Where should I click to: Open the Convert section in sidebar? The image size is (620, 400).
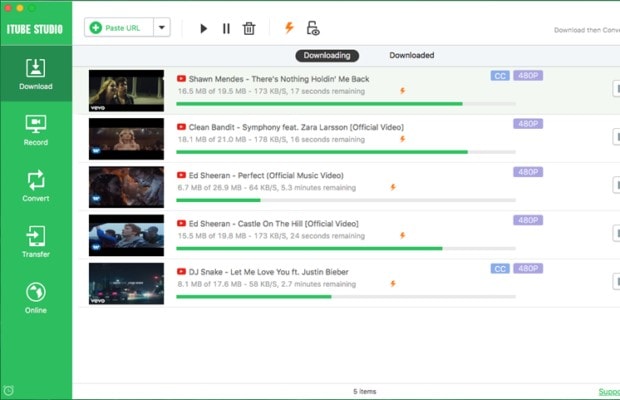tap(36, 186)
